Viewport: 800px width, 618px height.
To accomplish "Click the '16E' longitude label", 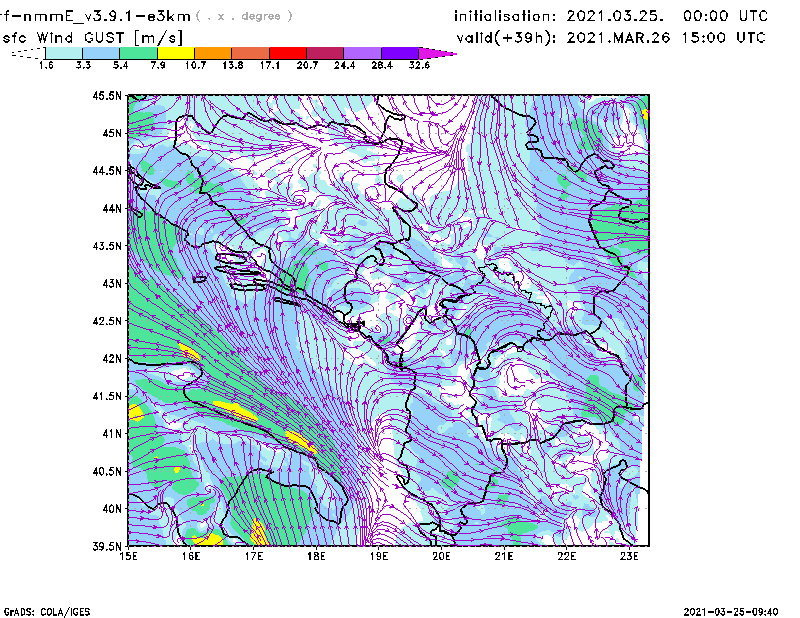I will [x=191, y=556].
